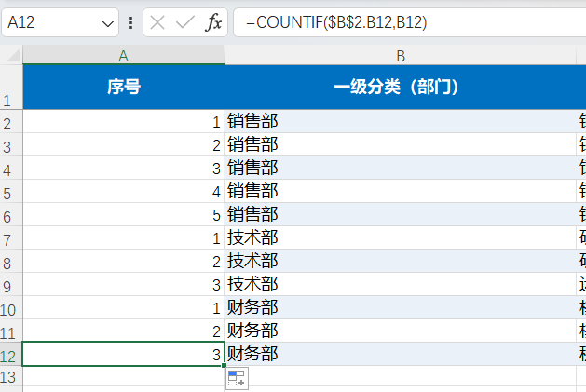This screenshot has height=392, width=586.
Task: Select row 11 header
Action: (11, 331)
